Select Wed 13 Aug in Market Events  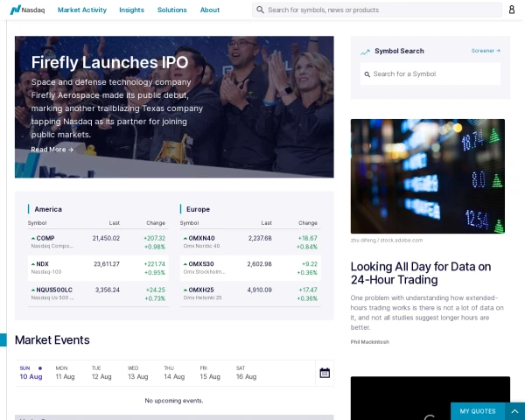click(137, 373)
